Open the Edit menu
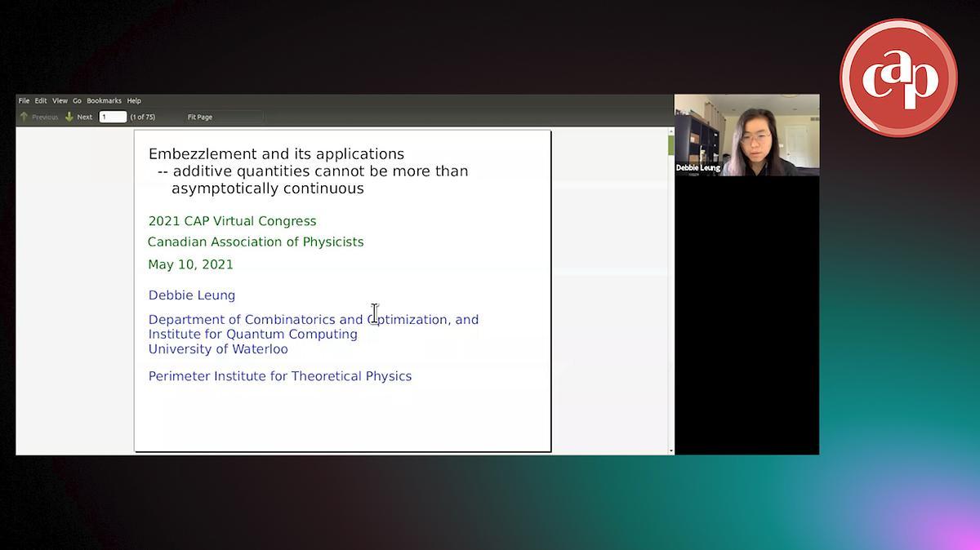 (x=41, y=101)
